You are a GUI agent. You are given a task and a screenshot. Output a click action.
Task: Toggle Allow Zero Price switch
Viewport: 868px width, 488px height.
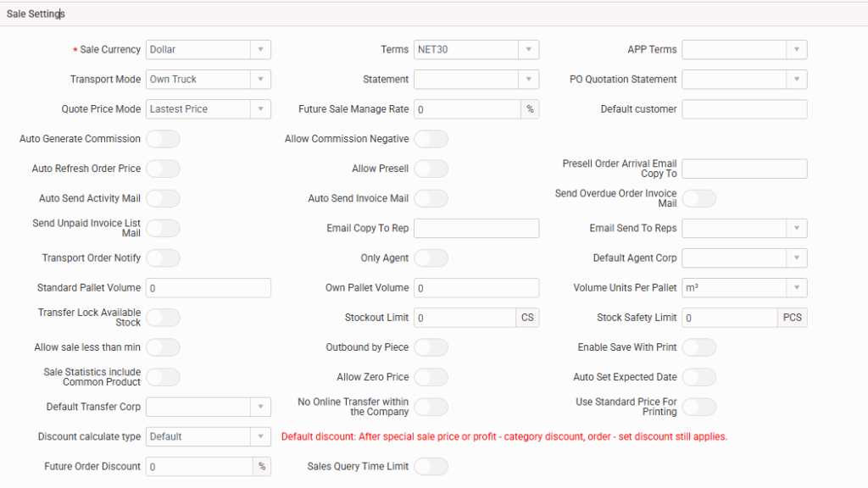(431, 377)
